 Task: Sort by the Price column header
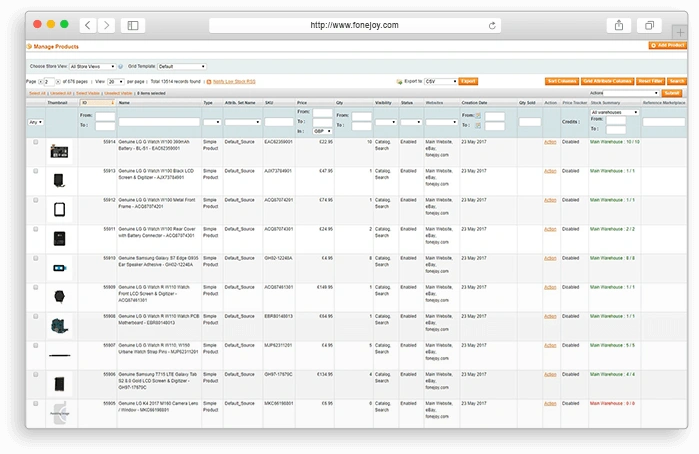pos(302,103)
